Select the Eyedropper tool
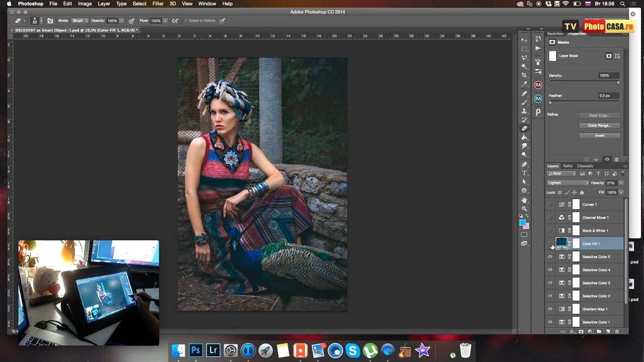 pos(524,84)
